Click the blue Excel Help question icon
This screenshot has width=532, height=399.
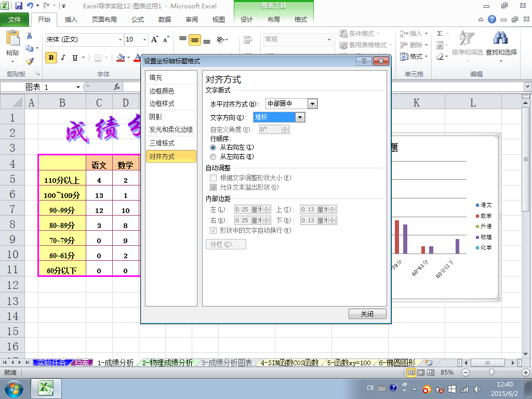tap(491, 19)
